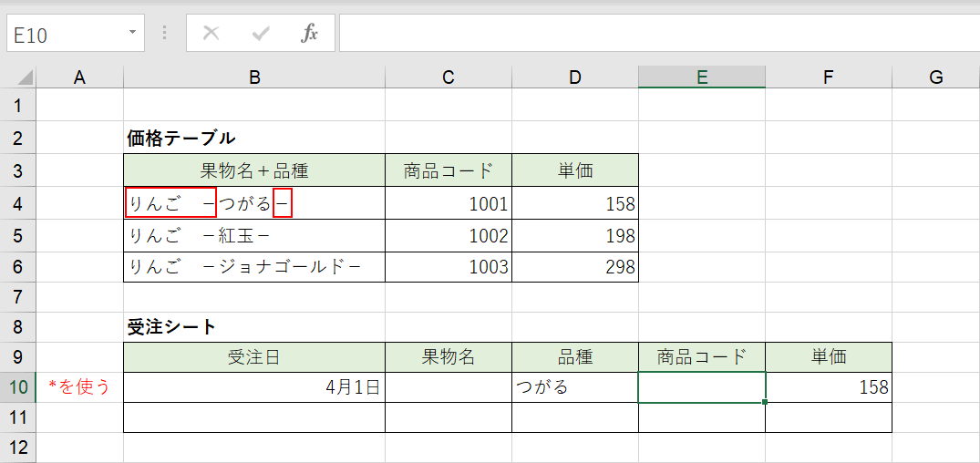The width and height of the screenshot is (980, 463).
Task: Select empty cell E11 below product code
Action: click(x=702, y=417)
